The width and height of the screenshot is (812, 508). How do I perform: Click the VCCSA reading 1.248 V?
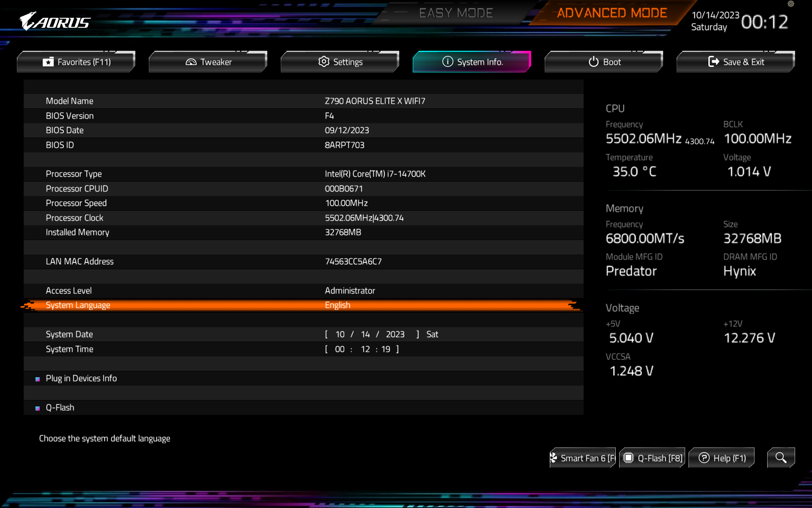631,371
